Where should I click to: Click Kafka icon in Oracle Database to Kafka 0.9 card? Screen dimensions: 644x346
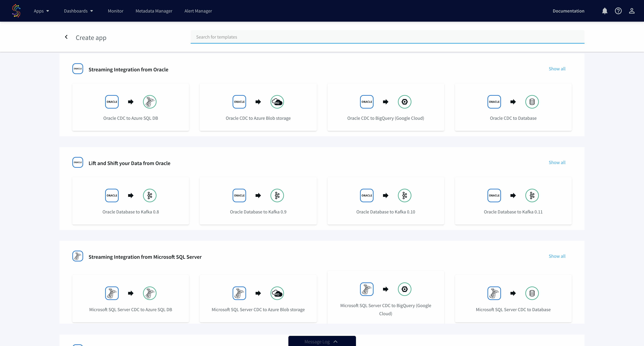[x=277, y=195]
